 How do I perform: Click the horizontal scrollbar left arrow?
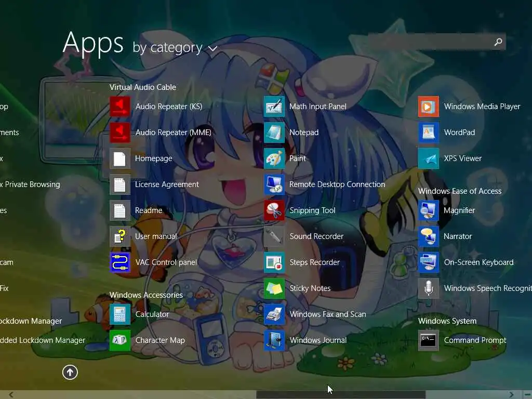pyautogui.click(x=11, y=395)
